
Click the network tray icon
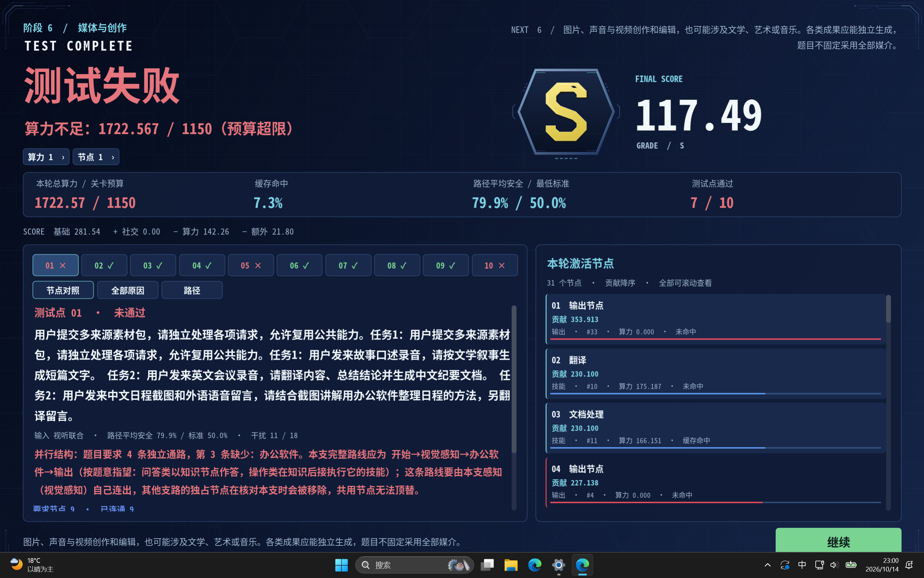click(819, 565)
